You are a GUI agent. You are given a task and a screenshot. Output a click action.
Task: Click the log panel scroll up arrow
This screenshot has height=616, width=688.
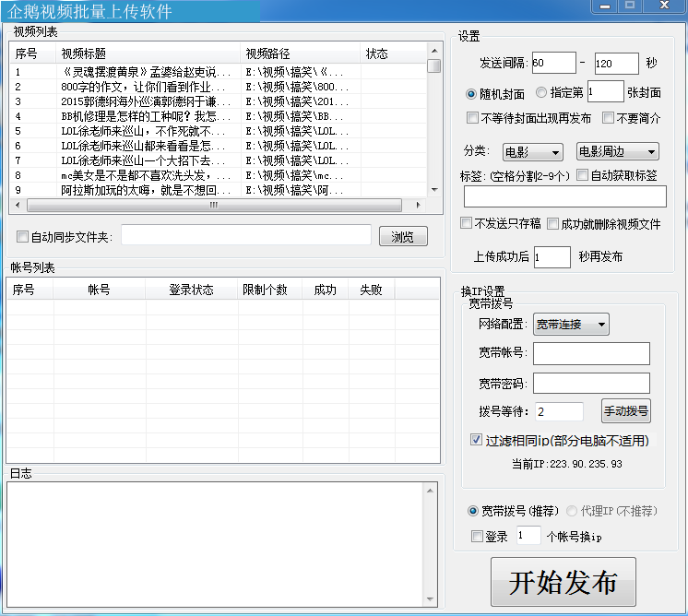pos(430,491)
